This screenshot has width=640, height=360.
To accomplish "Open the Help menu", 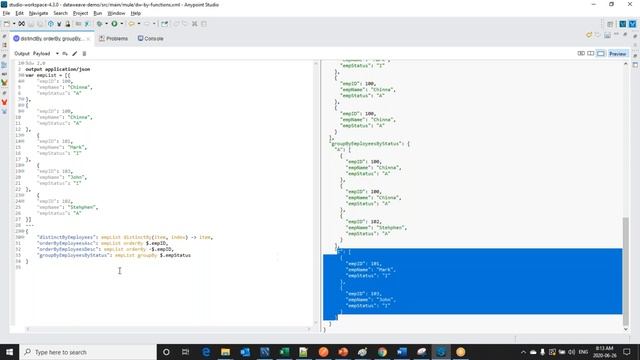I will tap(136, 13).
